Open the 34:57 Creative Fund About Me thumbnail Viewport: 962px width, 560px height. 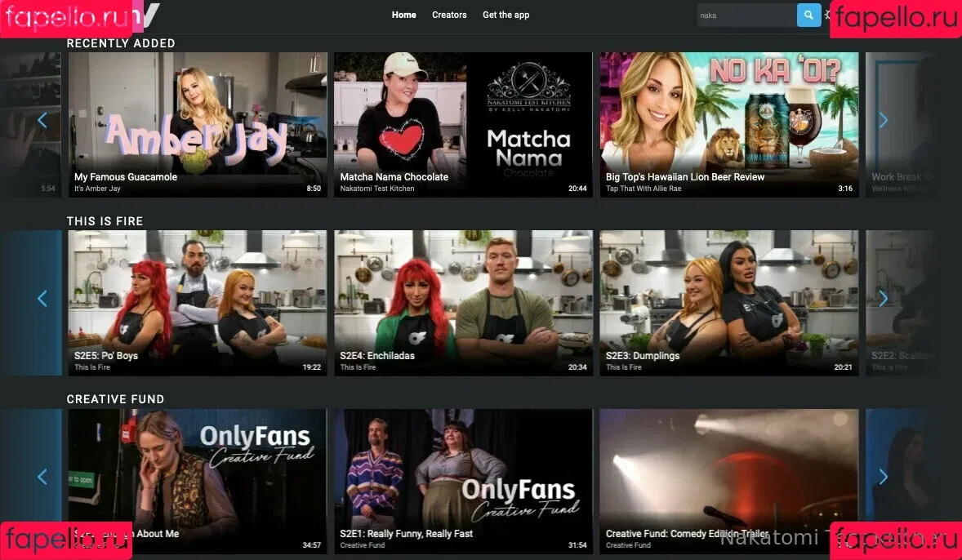pos(198,482)
